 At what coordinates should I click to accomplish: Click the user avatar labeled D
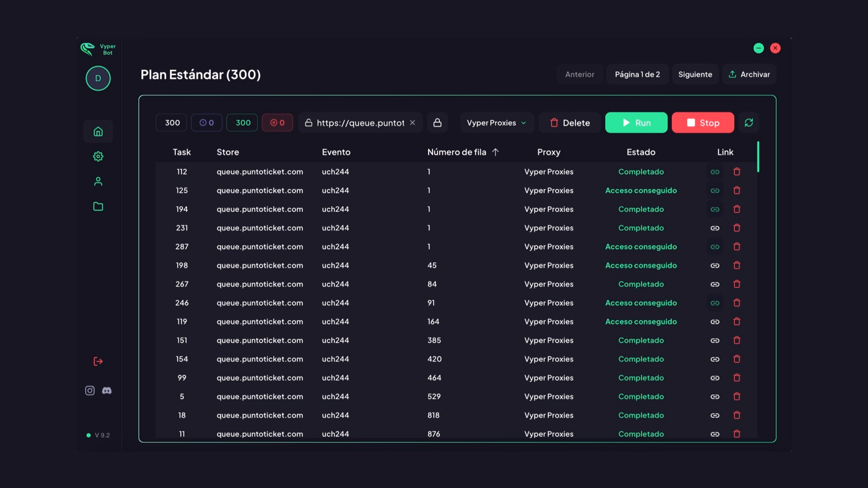click(98, 78)
